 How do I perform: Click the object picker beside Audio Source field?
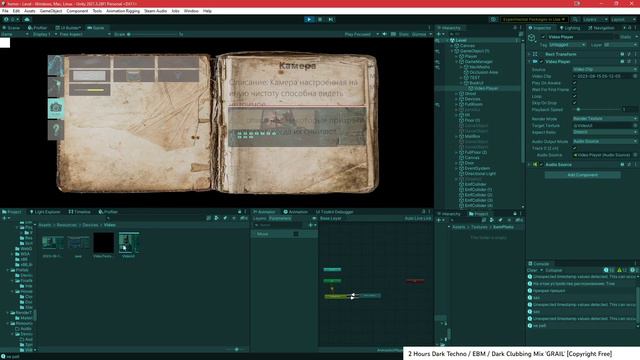(x=635, y=155)
